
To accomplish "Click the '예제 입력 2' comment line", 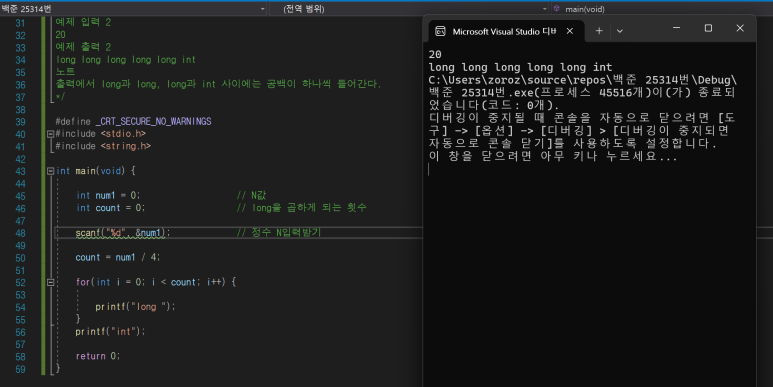I will click(x=83, y=22).
